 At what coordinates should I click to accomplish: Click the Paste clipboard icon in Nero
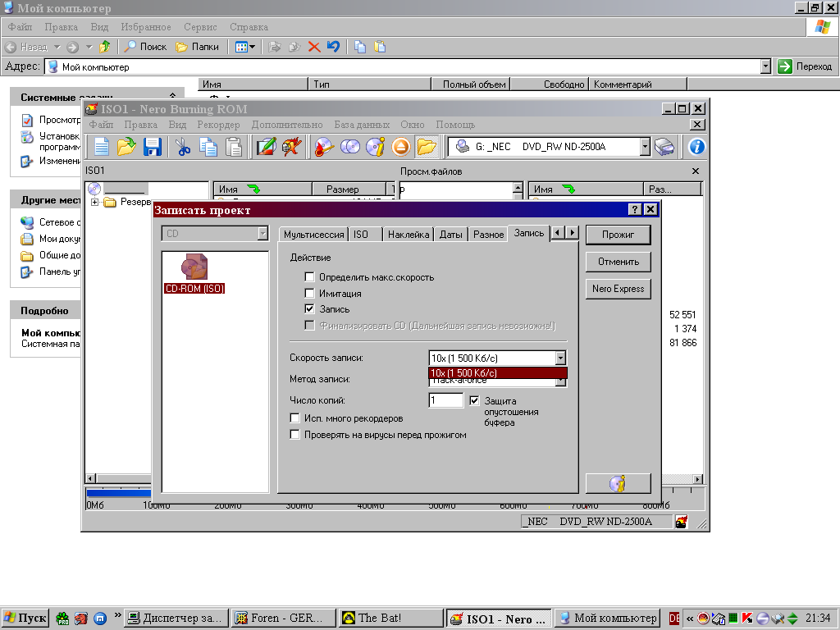tap(234, 146)
